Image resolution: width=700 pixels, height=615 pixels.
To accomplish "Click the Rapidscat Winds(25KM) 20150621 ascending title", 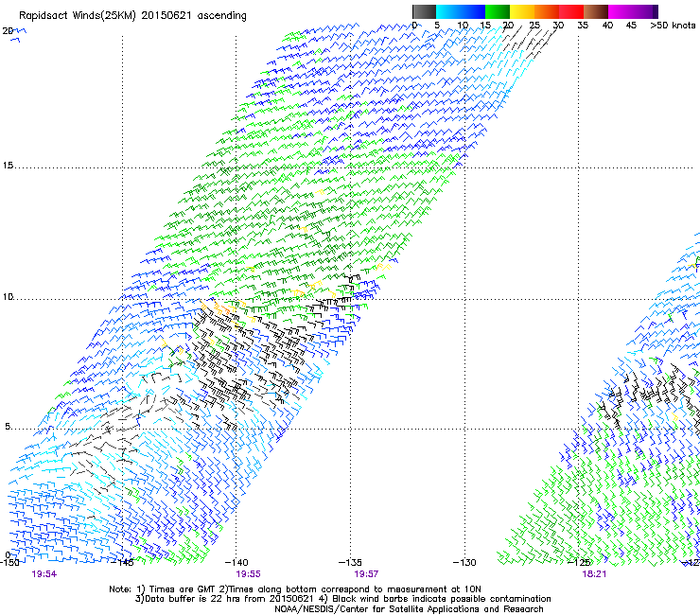I will click(132, 16).
